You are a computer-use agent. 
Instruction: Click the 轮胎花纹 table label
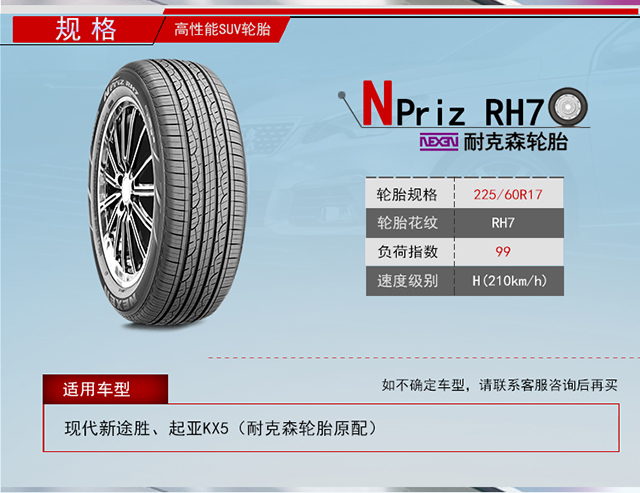[x=407, y=223]
